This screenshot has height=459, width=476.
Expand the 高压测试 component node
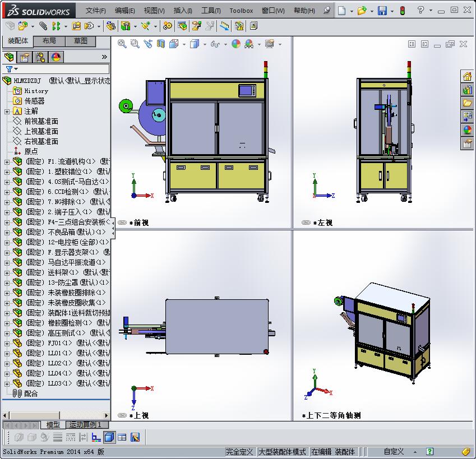click(x=7, y=333)
